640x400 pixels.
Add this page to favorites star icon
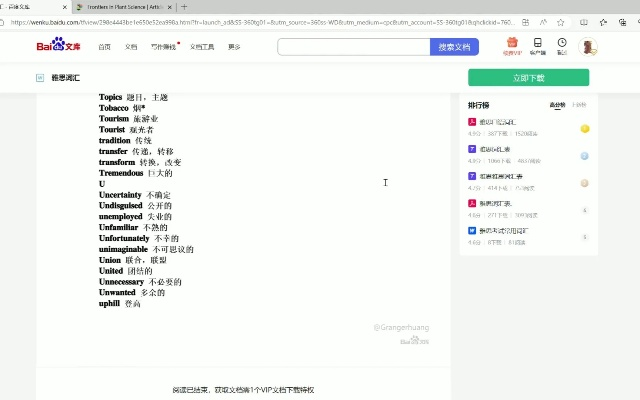(x=561, y=22)
